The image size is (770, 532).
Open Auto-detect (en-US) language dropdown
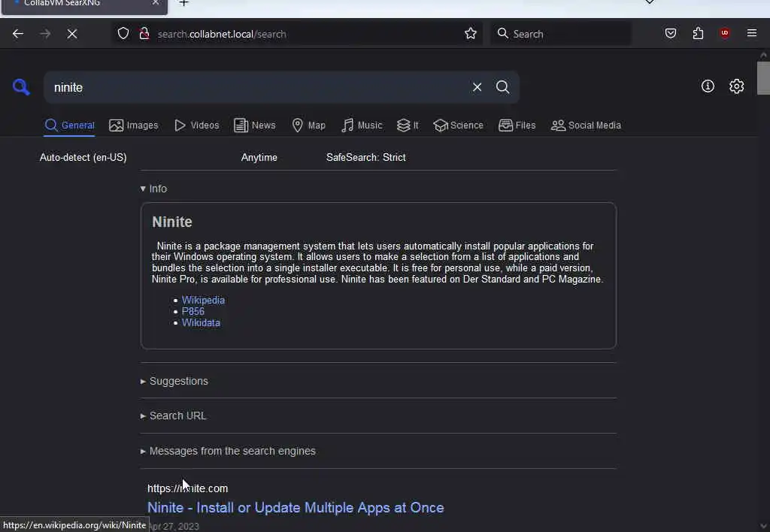[x=83, y=158]
